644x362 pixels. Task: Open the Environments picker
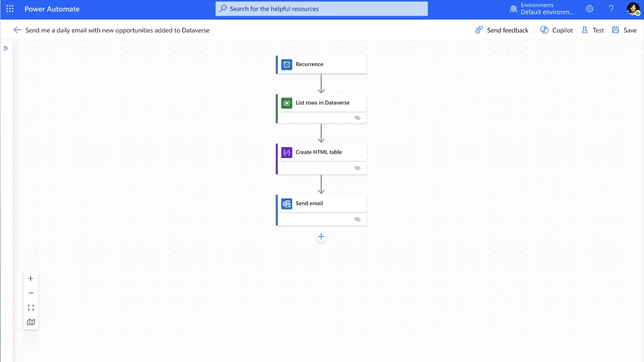pos(542,9)
